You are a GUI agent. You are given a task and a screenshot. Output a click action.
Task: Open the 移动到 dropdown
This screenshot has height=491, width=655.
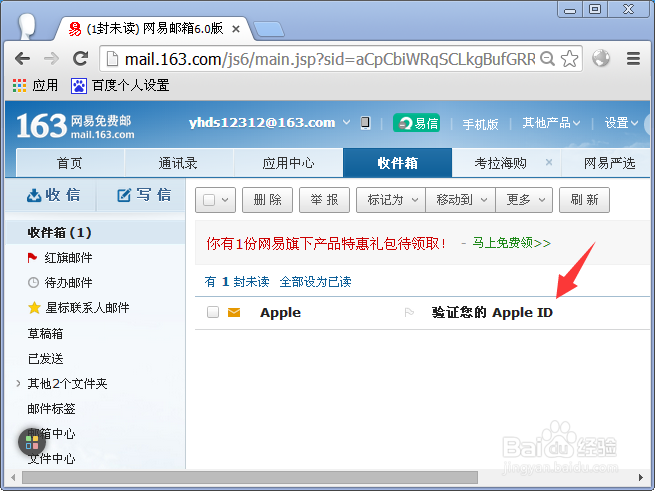[x=460, y=200]
